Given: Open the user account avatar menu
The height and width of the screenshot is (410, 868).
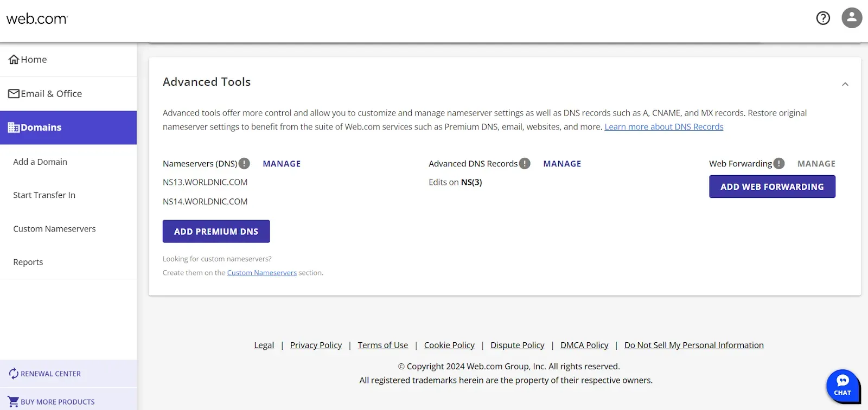Looking at the screenshot, I should click(852, 18).
